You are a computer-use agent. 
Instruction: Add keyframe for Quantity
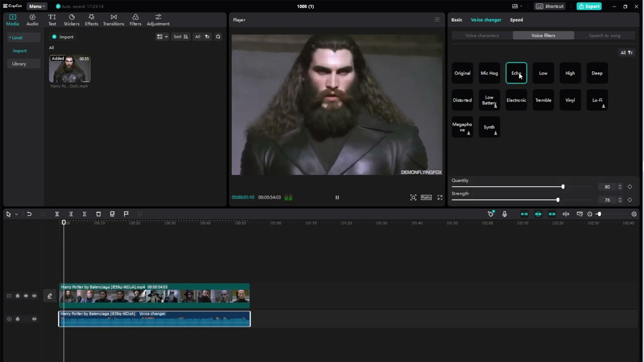point(629,187)
